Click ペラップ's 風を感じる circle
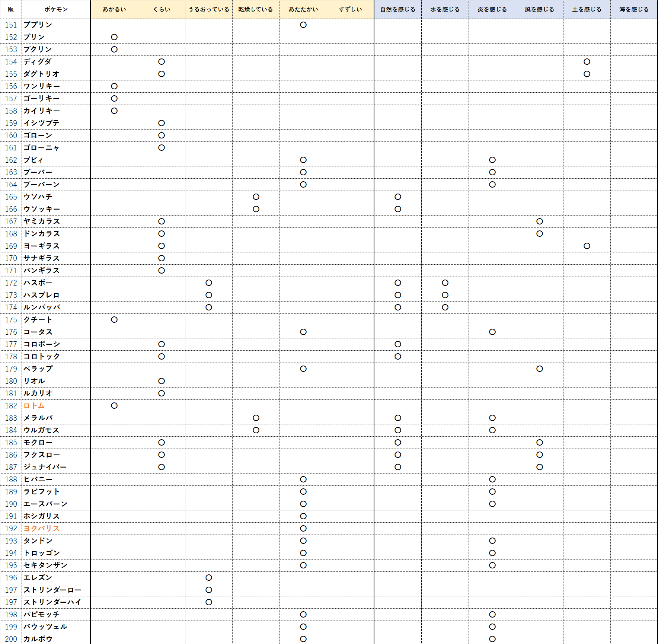 click(x=540, y=369)
